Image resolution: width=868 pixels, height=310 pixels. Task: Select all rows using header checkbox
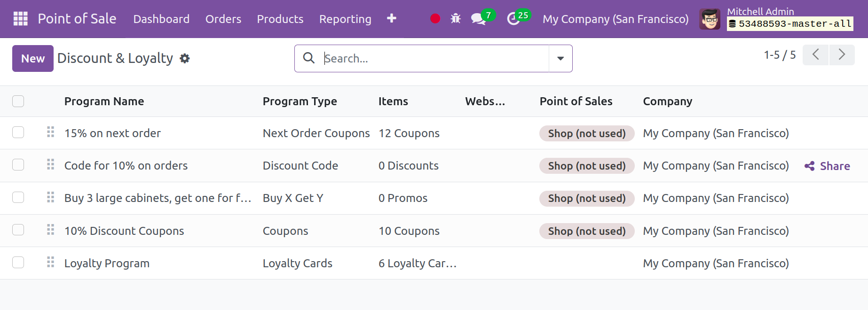tap(18, 101)
